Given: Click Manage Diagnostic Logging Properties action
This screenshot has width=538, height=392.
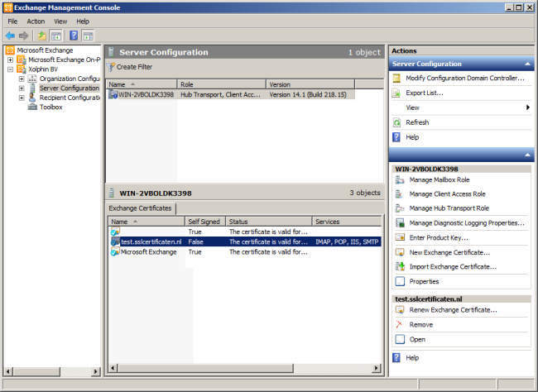Looking at the screenshot, I should coord(467,223).
